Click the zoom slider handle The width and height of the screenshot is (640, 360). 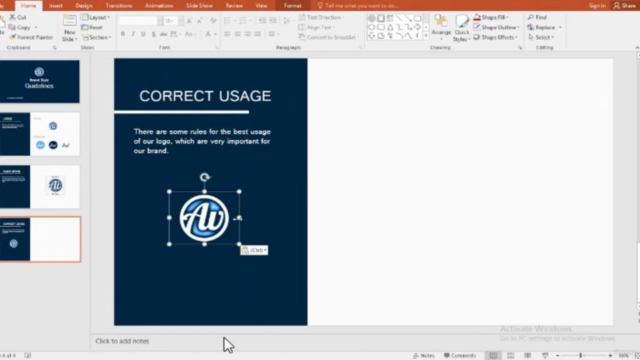[580, 356]
